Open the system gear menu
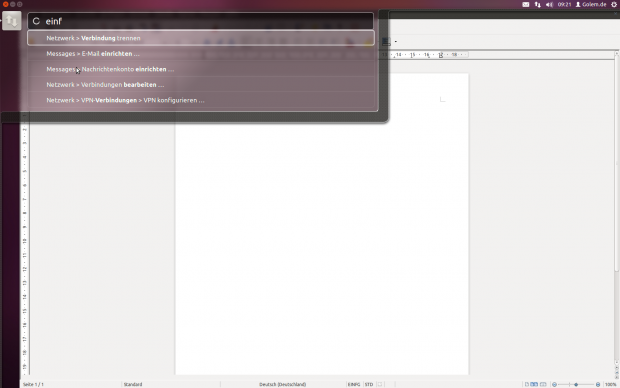The image size is (620, 388). point(614,5)
